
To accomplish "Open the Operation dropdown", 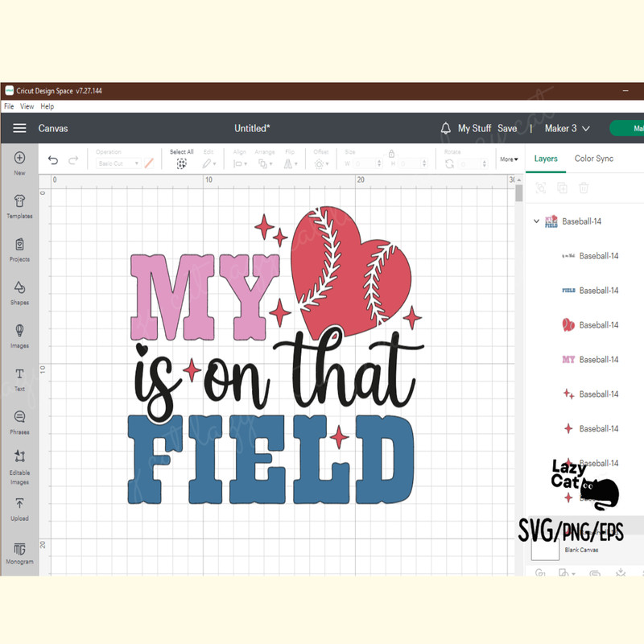I will pos(117,163).
